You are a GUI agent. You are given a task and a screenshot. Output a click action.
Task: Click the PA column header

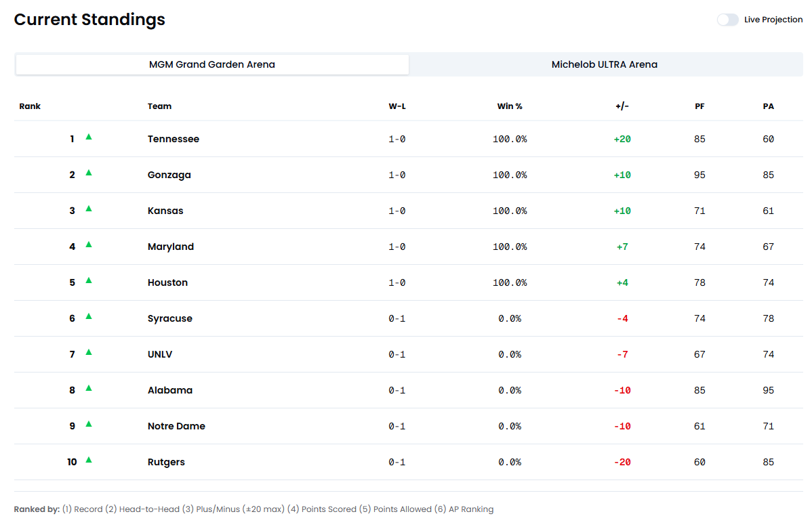click(x=768, y=106)
